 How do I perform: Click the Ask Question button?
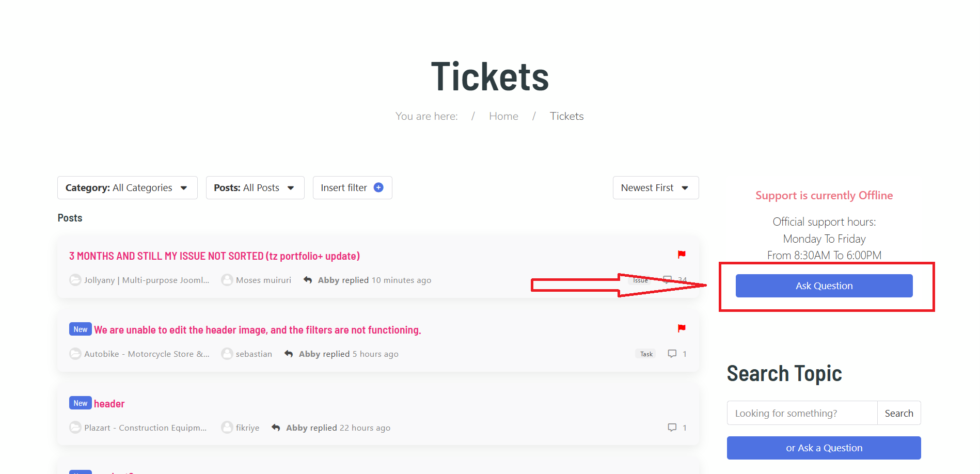(824, 286)
